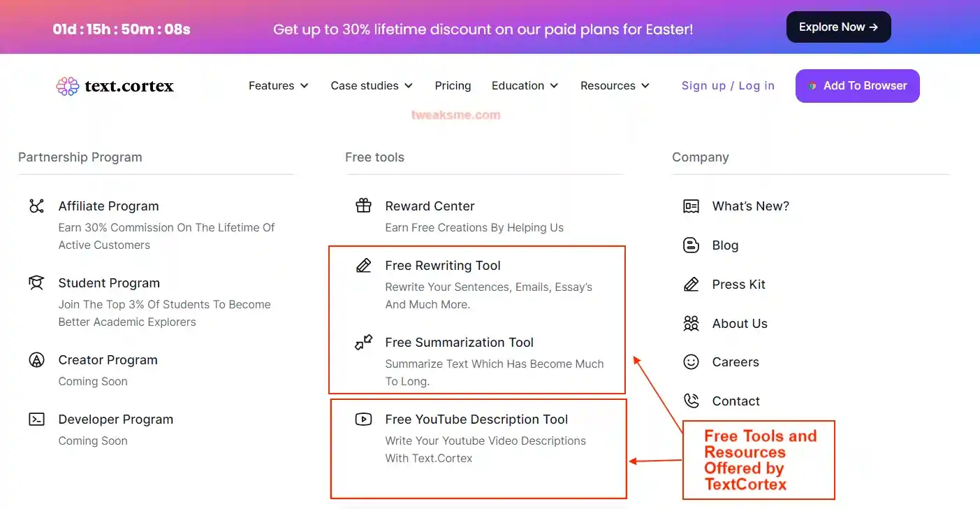The width and height of the screenshot is (980, 509).
Task: Open the Resources menu label
Action: click(x=608, y=85)
